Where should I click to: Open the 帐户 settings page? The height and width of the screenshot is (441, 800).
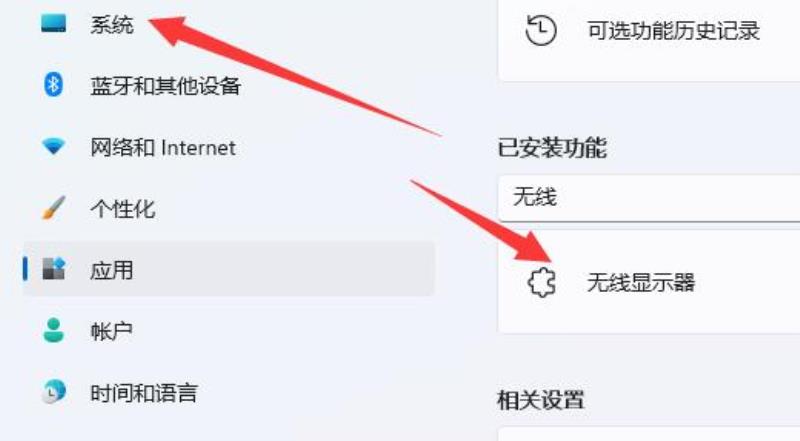[111, 331]
